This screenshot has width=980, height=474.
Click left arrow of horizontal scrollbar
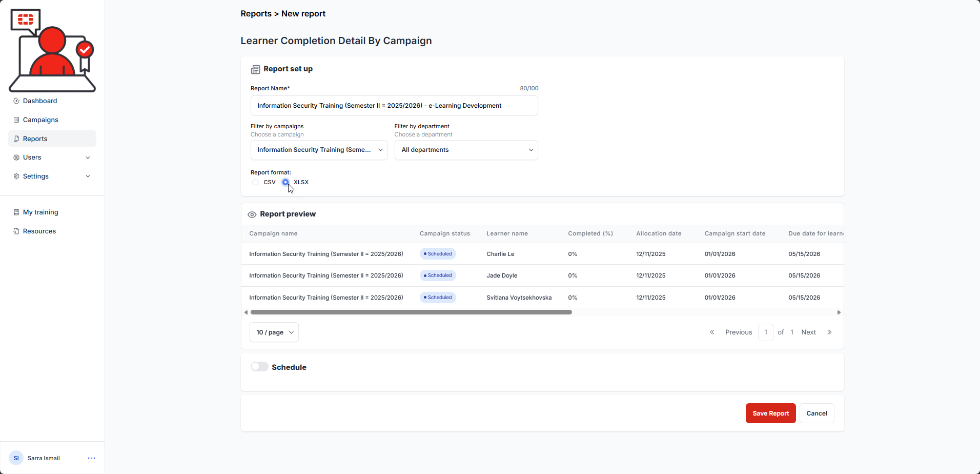pyautogui.click(x=246, y=312)
